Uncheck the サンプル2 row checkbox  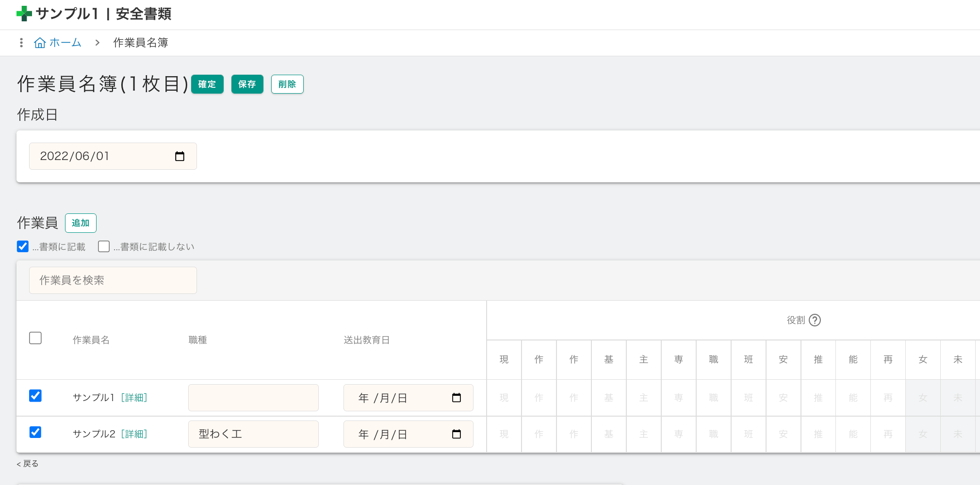[35, 432]
